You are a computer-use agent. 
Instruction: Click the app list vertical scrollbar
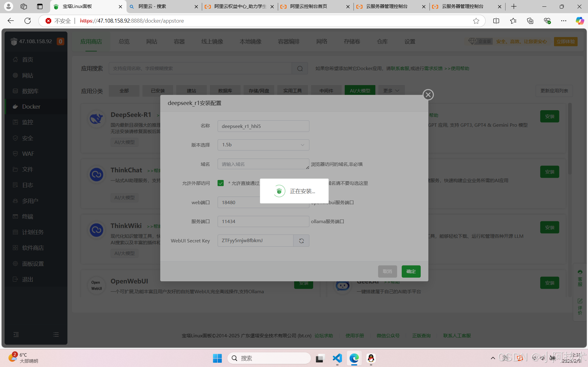coord(570,139)
